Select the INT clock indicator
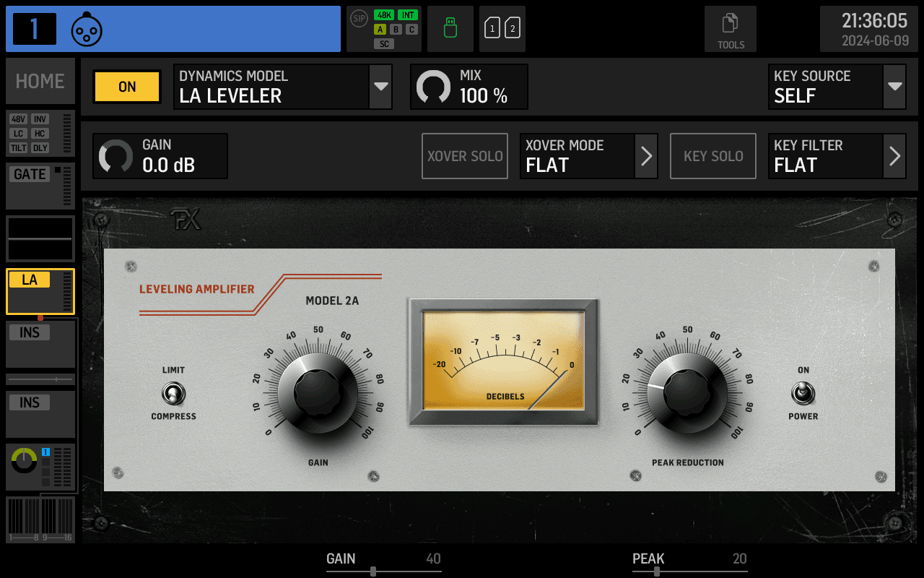 (408, 15)
